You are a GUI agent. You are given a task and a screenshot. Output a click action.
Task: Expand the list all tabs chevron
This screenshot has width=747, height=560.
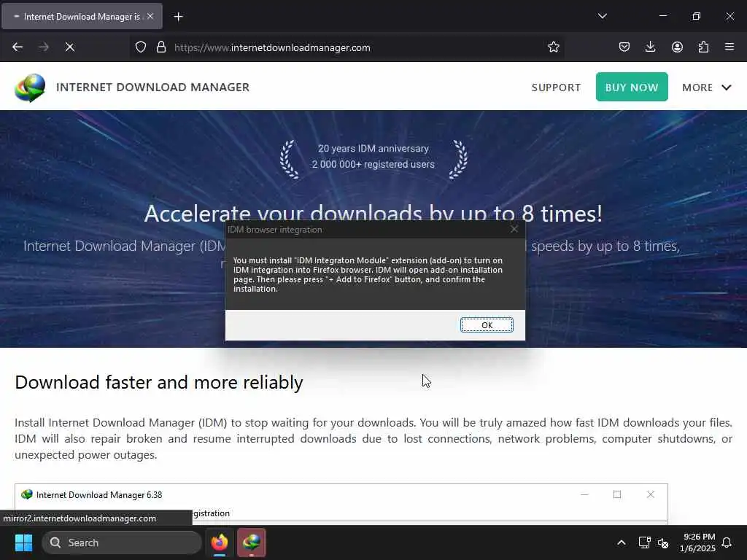[602, 16]
